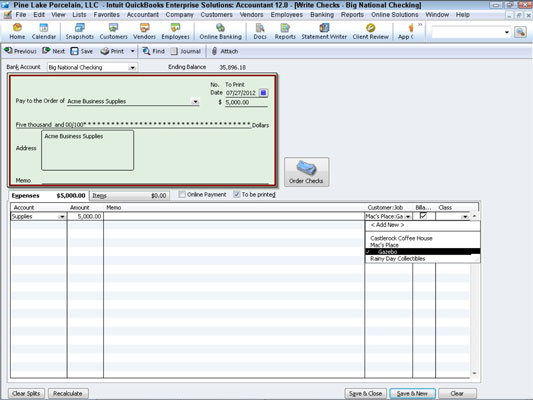Image resolution: width=533 pixels, height=400 pixels.
Task: Click the Attach paperclip icon
Action: (x=214, y=51)
